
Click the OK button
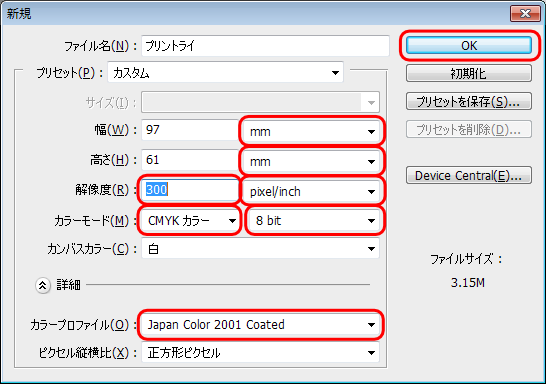[469, 45]
